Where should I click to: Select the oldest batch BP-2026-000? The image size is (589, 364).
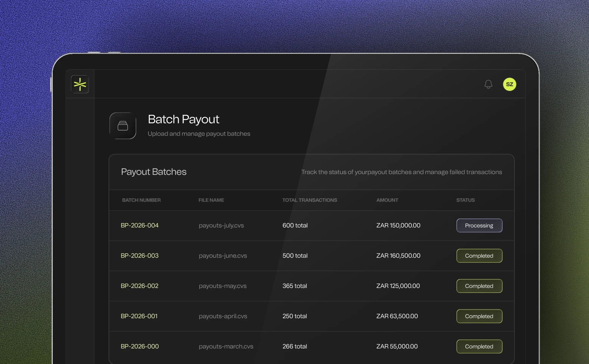point(139,346)
